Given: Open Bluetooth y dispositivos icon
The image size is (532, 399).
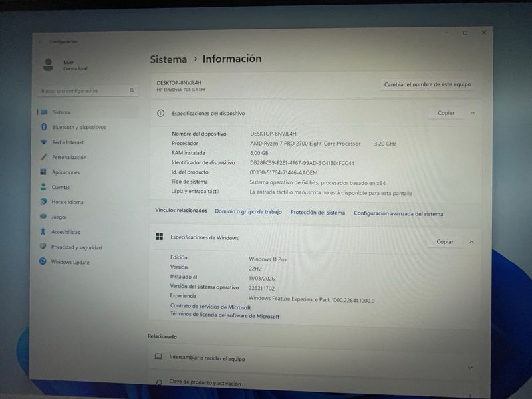Looking at the screenshot, I should (44, 127).
